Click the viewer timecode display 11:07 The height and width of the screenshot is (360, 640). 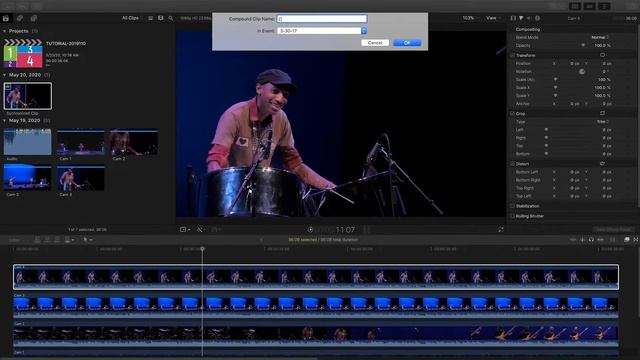[345, 230]
